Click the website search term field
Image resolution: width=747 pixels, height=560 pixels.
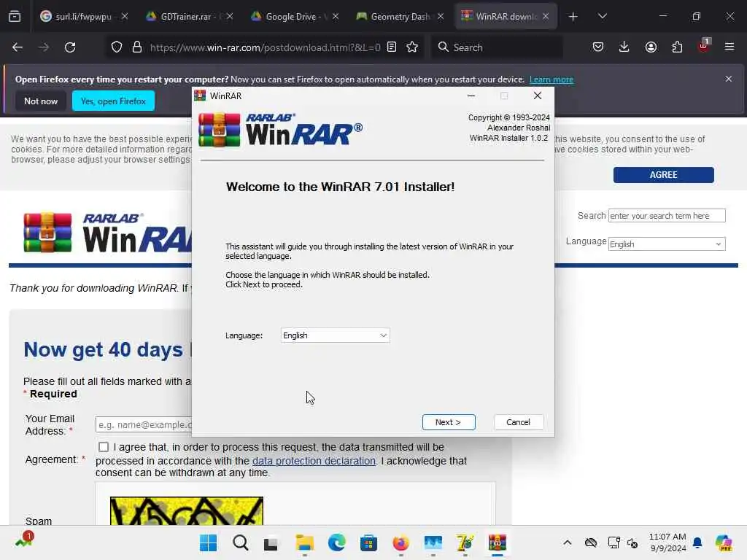(667, 216)
